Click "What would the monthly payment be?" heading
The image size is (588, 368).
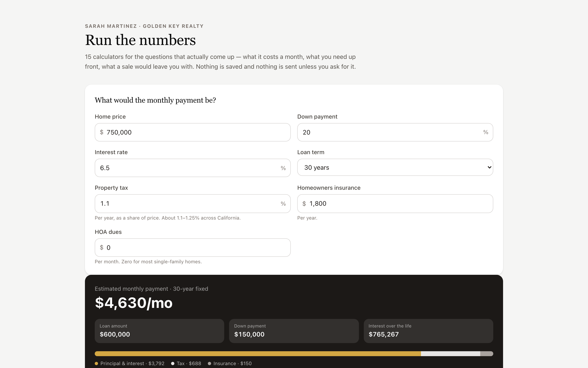click(x=155, y=100)
